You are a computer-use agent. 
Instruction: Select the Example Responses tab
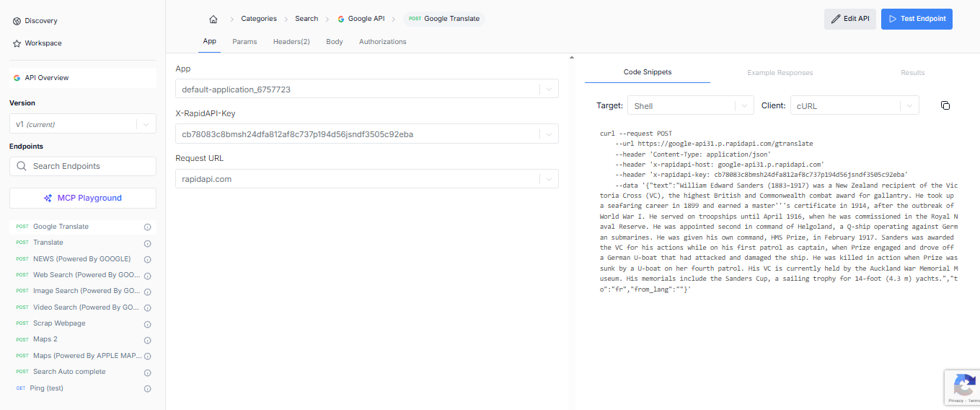pos(780,73)
